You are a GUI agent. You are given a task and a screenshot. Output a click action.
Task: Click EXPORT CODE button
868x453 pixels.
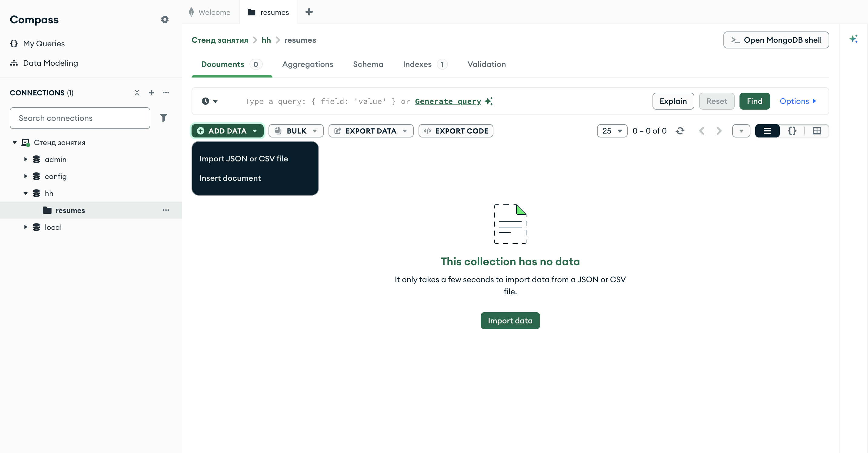456,131
